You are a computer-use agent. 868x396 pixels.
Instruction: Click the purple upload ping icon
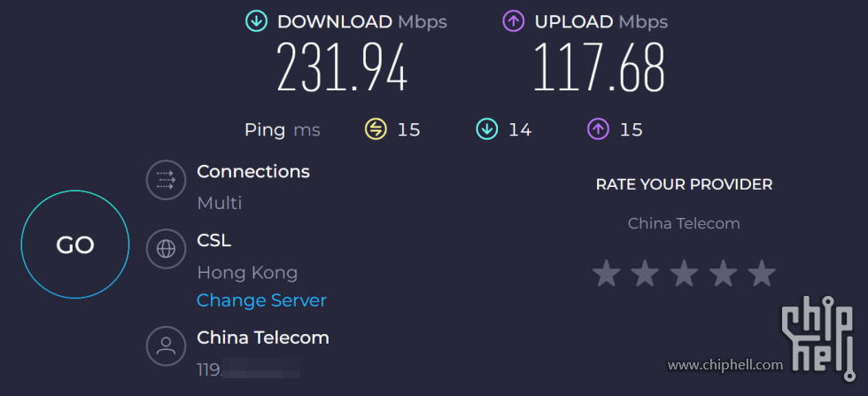click(598, 129)
